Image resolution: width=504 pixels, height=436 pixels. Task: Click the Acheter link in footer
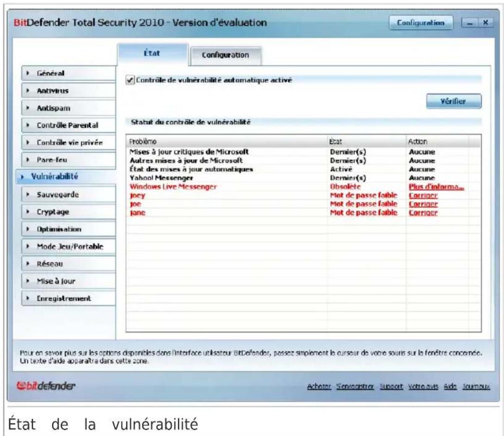click(x=319, y=386)
